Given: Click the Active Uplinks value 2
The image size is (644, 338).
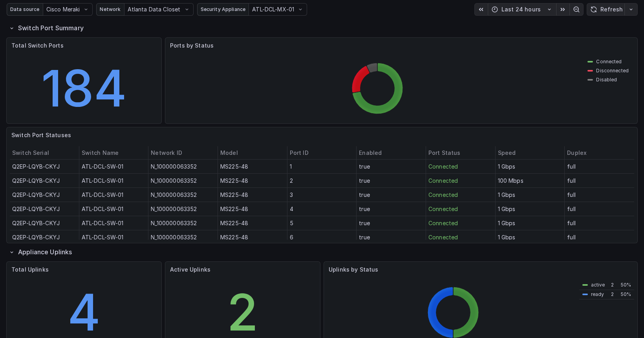Looking at the screenshot, I should click(243, 312).
